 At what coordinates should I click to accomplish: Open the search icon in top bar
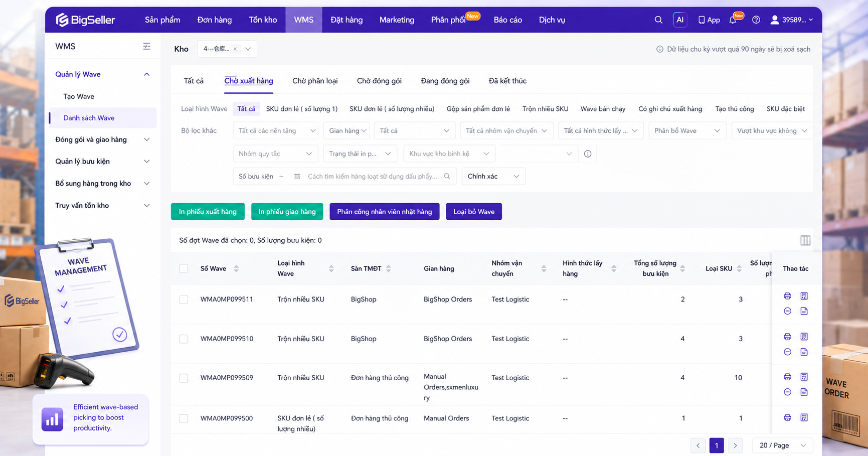[658, 20]
